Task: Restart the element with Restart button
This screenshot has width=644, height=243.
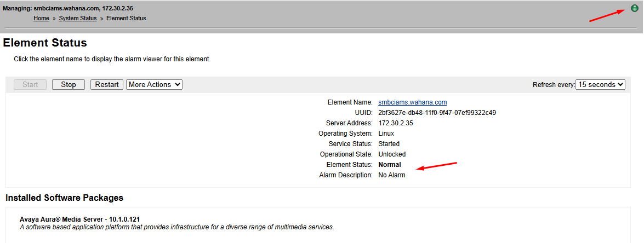Action: pos(107,84)
